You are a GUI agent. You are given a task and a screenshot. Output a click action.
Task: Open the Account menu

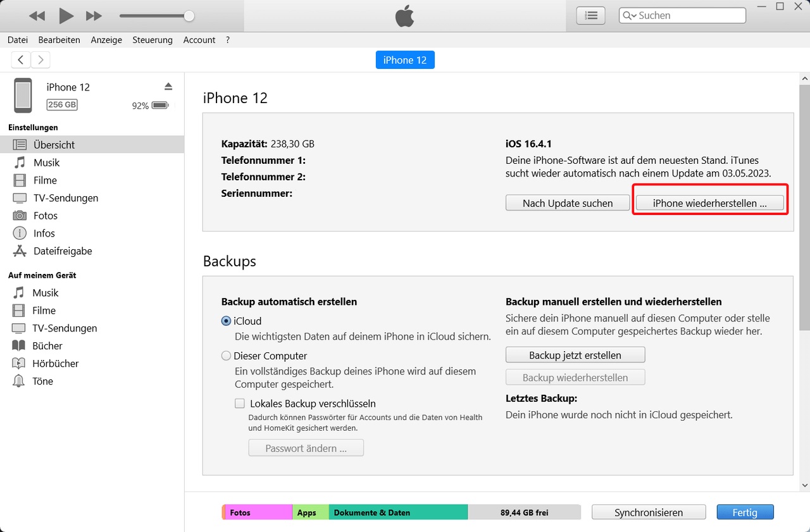(199, 40)
